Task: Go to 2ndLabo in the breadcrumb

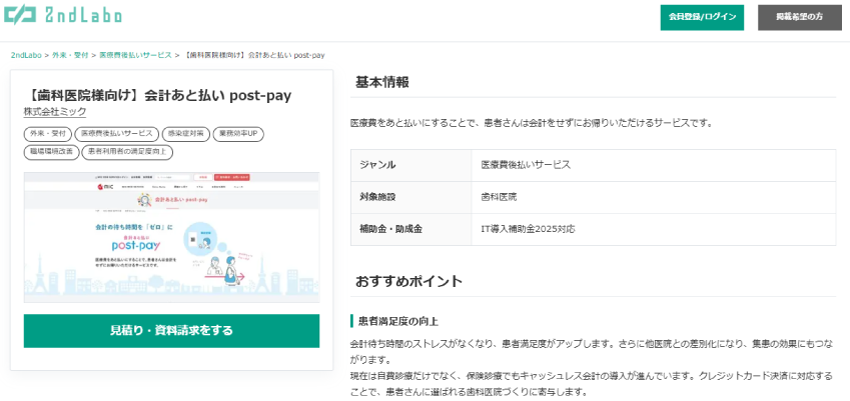Action: tap(27, 55)
